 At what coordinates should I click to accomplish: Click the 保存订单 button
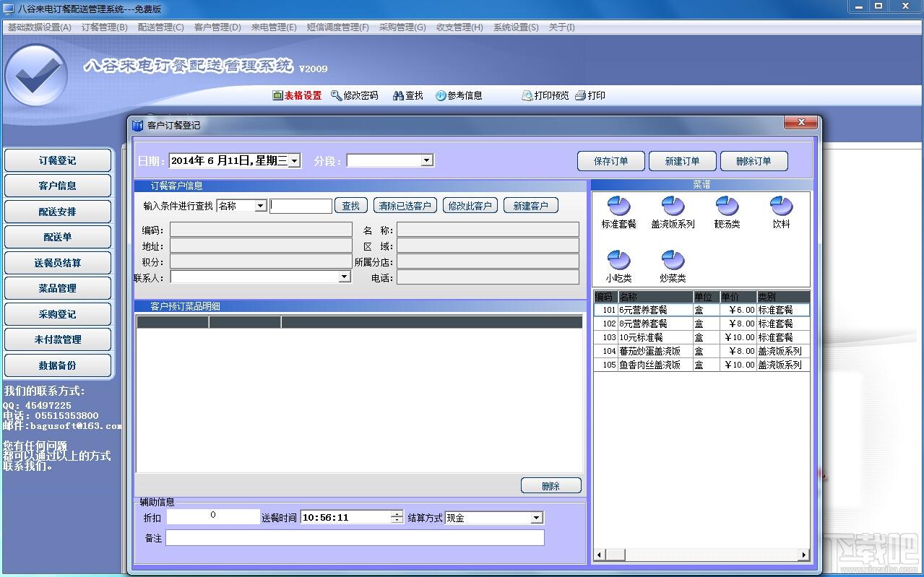[610, 161]
